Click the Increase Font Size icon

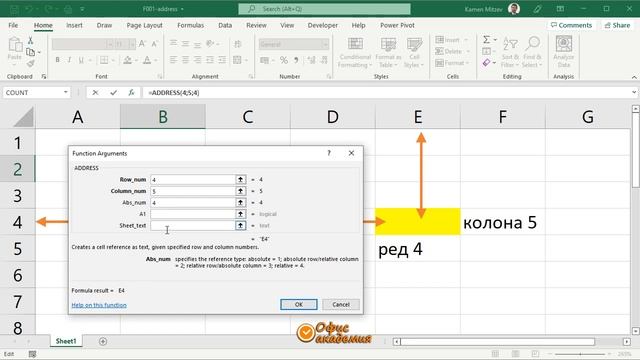(x=142, y=44)
